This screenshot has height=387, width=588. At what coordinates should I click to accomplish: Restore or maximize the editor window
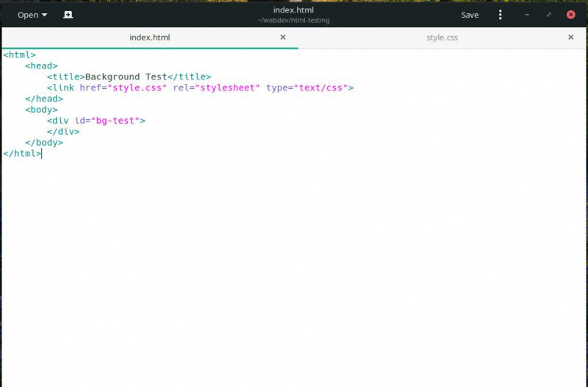[549, 15]
